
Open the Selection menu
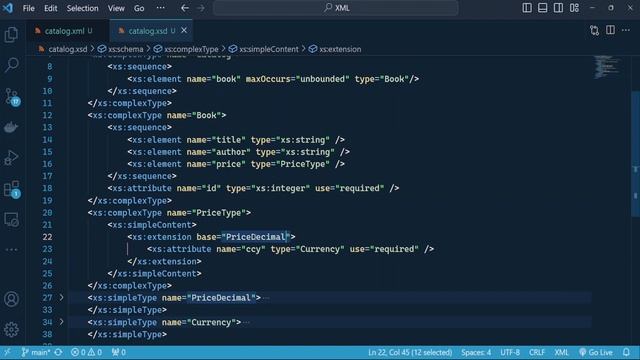pos(82,8)
